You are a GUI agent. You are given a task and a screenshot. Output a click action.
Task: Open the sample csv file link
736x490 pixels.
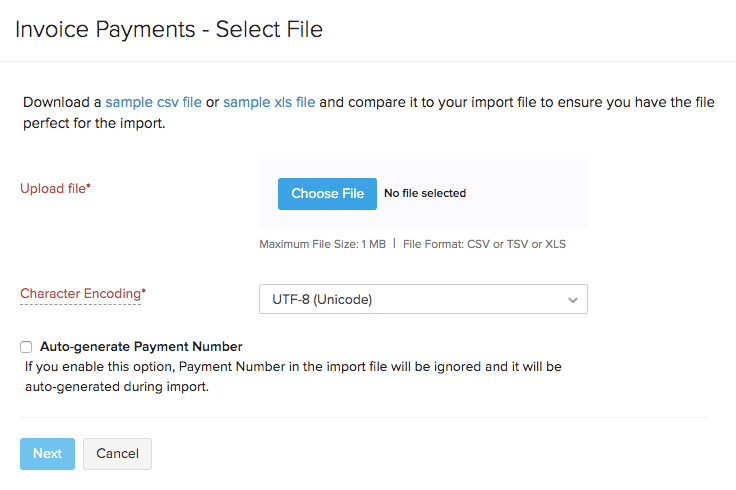click(x=153, y=102)
